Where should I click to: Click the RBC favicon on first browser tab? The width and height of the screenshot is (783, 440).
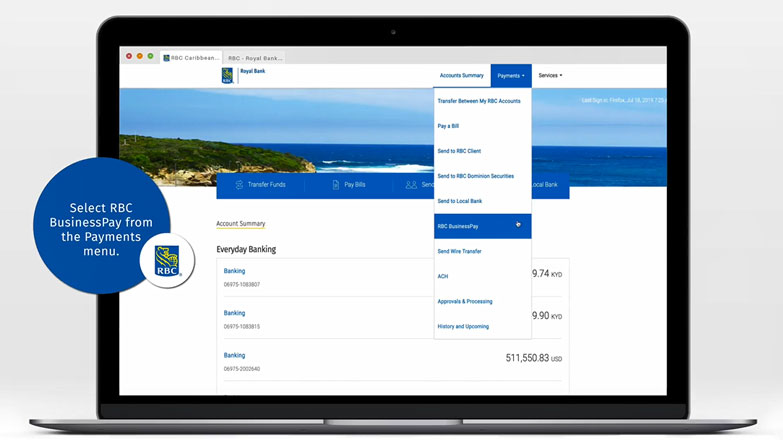point(167,58)
